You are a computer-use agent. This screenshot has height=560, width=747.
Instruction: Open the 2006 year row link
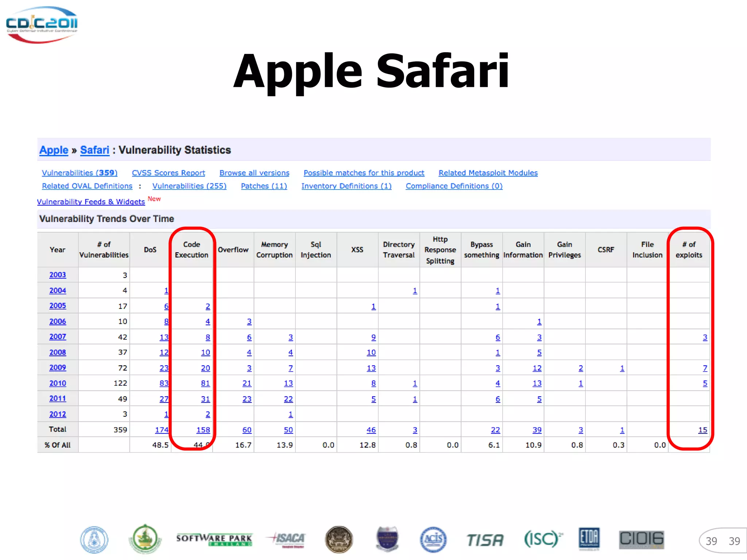(58, 322)
